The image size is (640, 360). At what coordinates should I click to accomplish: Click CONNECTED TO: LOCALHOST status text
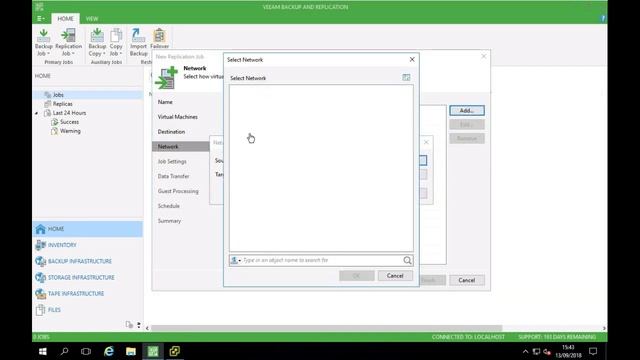click(x=468, y=337)
